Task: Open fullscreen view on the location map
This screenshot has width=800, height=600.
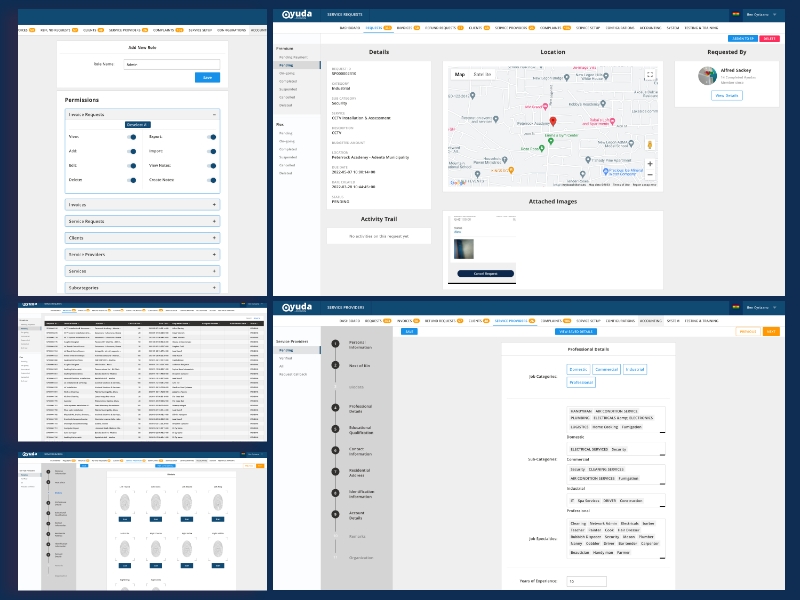Action: 649,75
